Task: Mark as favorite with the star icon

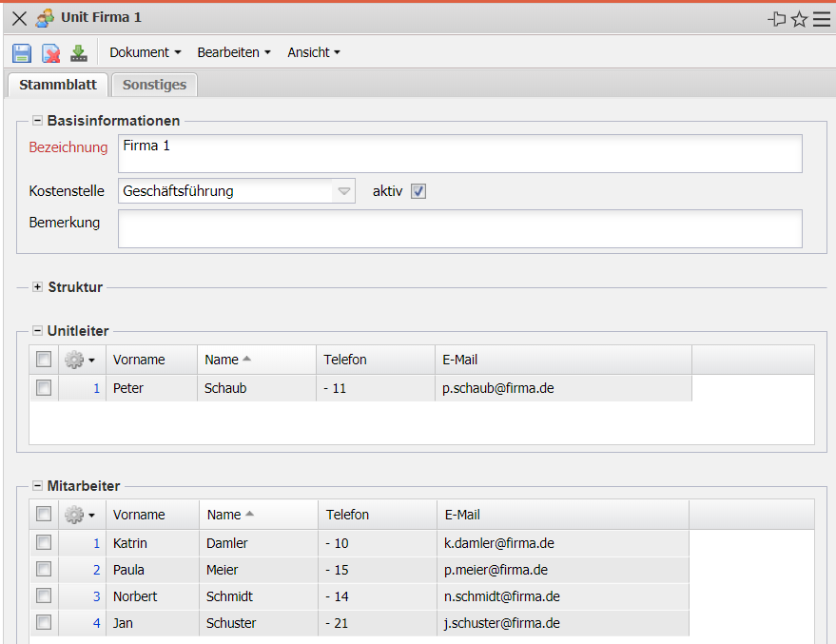Action: pos(799,19)
